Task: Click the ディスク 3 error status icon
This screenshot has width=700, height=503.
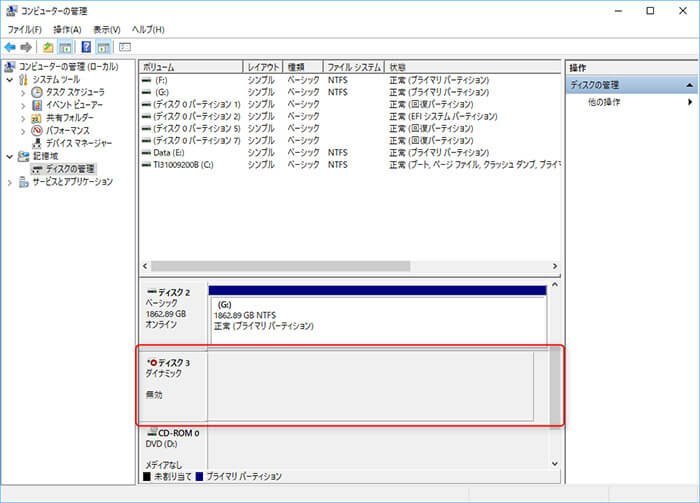Action: pyautogui.click(x=153, y=362)
